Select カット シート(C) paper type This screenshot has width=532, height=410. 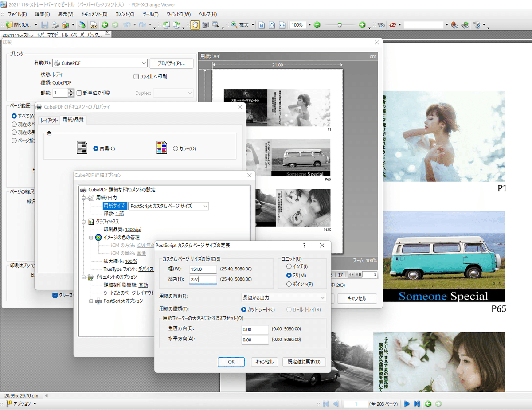click(x=244, y=309)
